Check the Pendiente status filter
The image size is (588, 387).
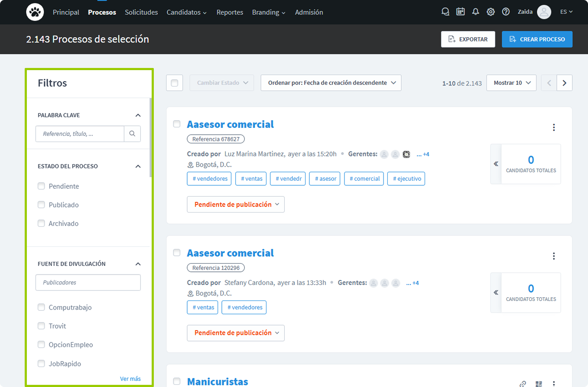(42, 186)
